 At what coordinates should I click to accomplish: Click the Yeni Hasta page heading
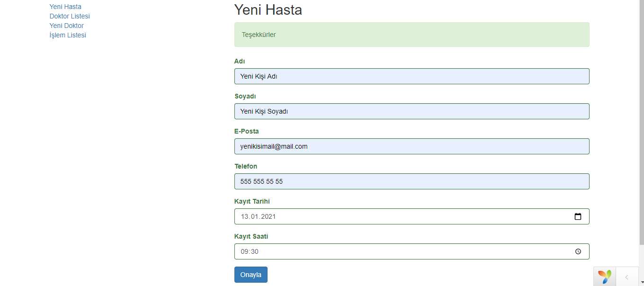[x=268, y=9]
